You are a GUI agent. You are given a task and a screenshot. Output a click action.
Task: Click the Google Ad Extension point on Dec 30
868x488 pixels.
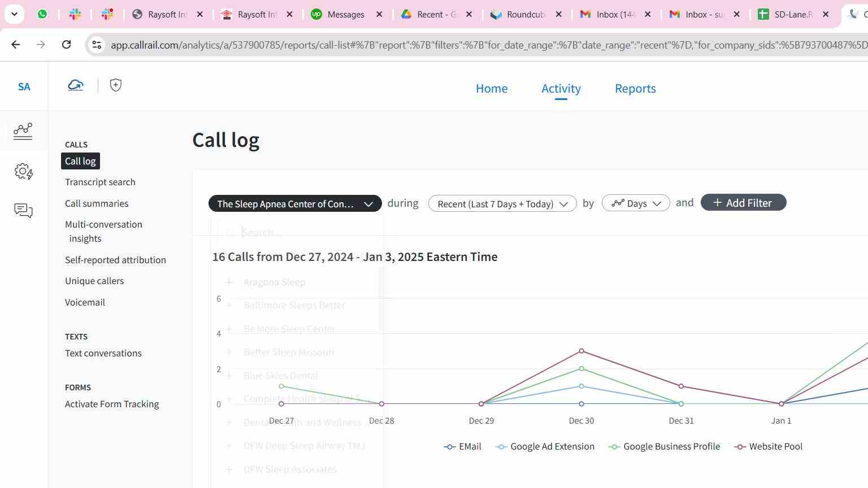(581, 386)
